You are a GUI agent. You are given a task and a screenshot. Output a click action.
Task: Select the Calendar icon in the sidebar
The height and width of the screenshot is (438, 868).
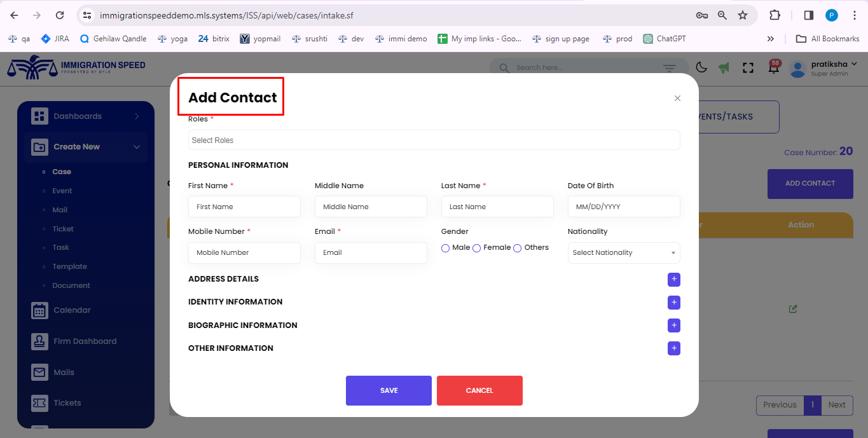38,310
